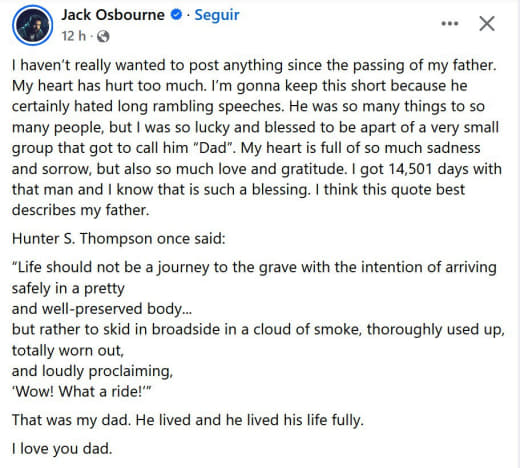Open the post's 12 h timestamp
Viewport: 520px width, 468px height.
73,36
